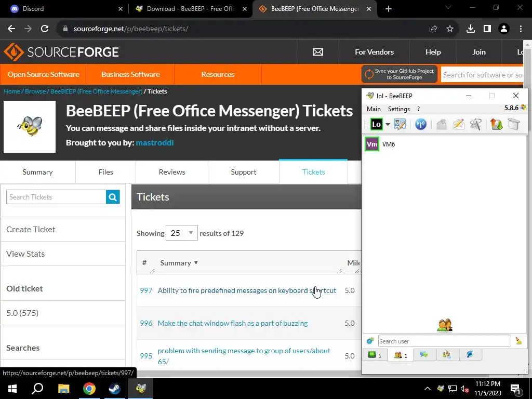
Task: Open ticket 996 chat window flash link
Action: click(x=233, y=323)
